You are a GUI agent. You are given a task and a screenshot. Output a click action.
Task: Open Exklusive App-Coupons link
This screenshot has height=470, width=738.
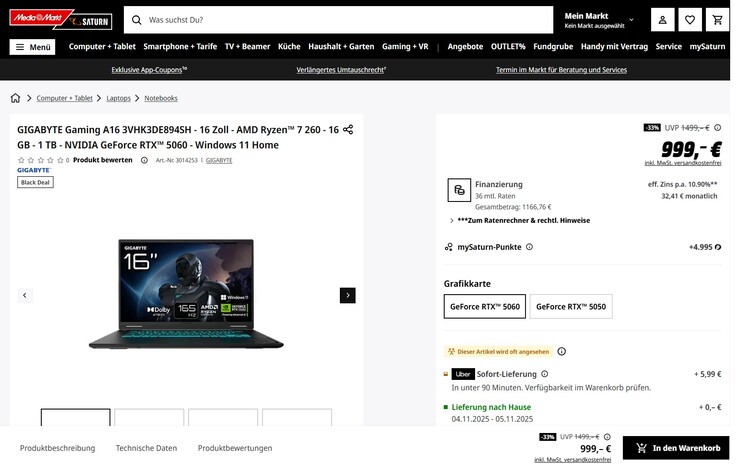[149, 70]
